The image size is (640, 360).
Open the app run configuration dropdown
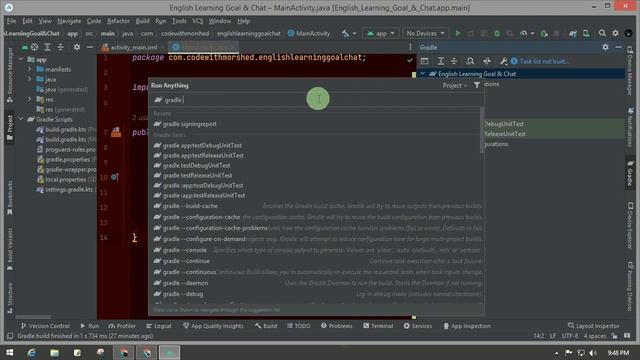pos(381,33)
